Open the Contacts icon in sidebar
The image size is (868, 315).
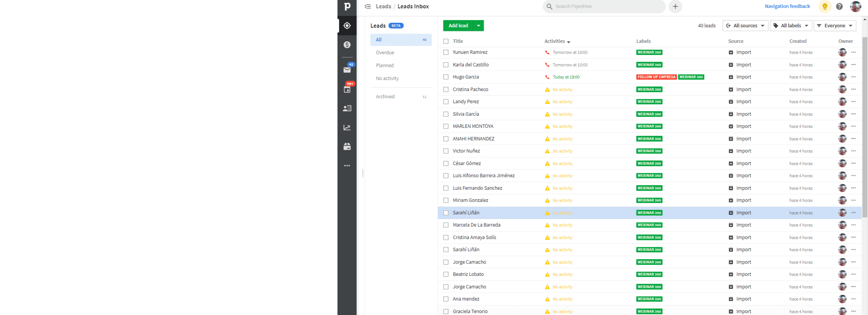(x=347, y=108)
